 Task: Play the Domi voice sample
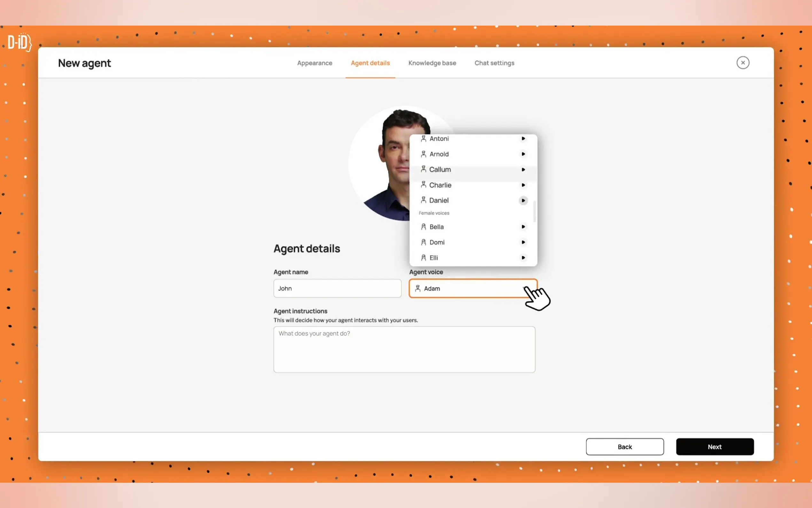[523, 242]
